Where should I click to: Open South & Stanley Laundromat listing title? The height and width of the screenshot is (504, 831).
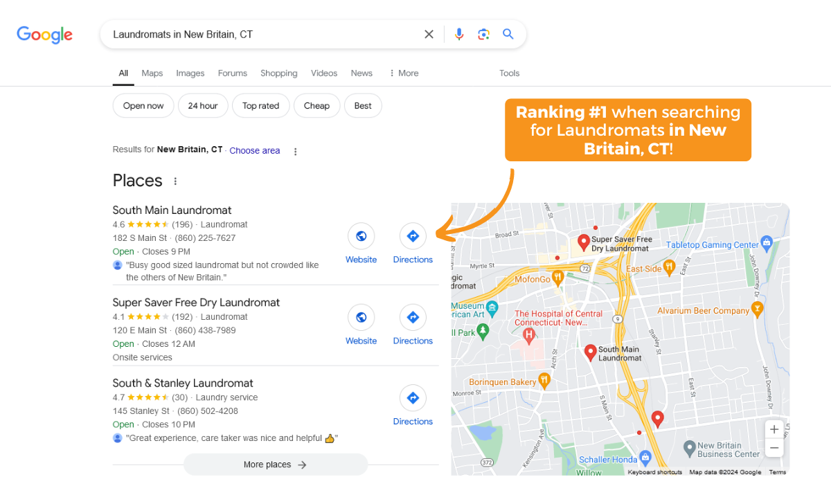point(183,384)
